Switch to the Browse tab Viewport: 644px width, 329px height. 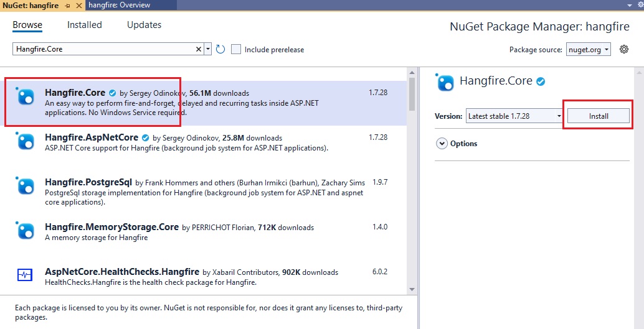point(27,25)
